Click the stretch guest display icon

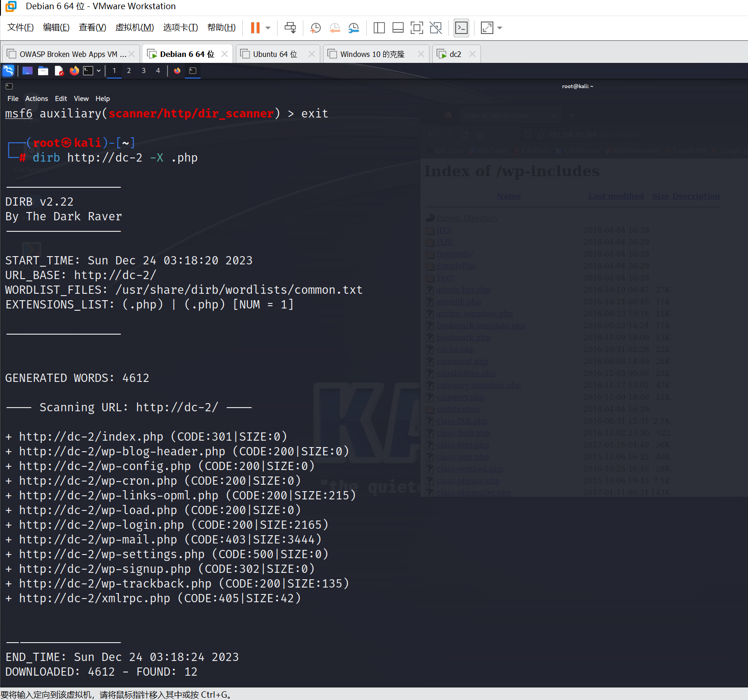tap(487, 28)
